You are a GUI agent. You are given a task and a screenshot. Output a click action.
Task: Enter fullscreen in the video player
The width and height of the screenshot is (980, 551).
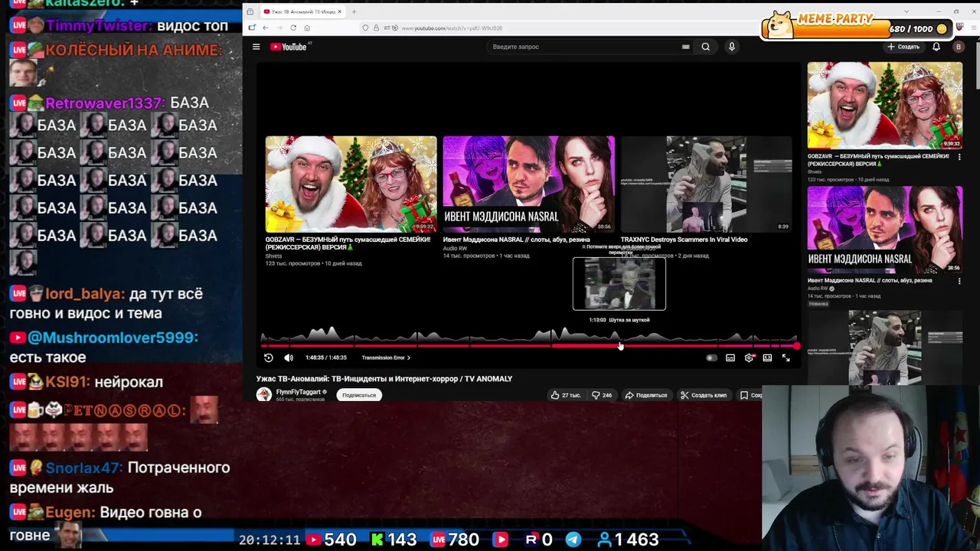tap(786, 357)
